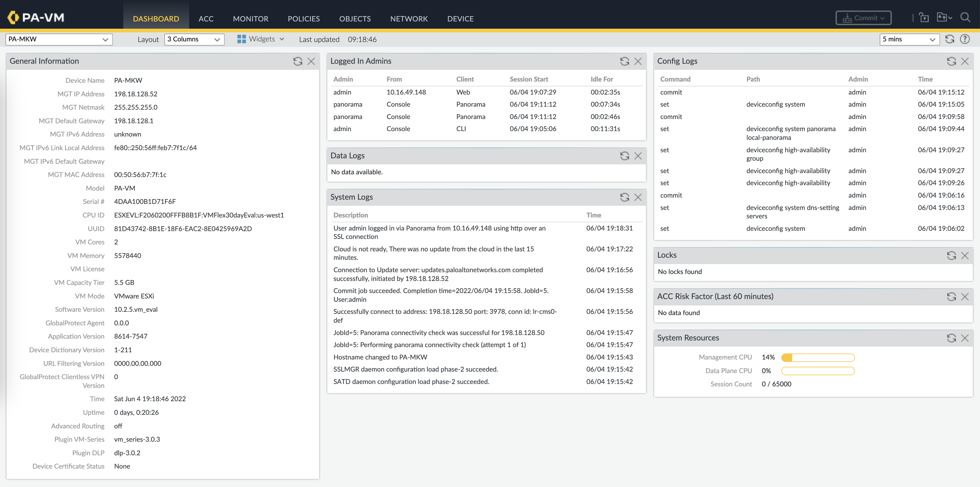Click the lock icon in top bar

coord(924,18)
